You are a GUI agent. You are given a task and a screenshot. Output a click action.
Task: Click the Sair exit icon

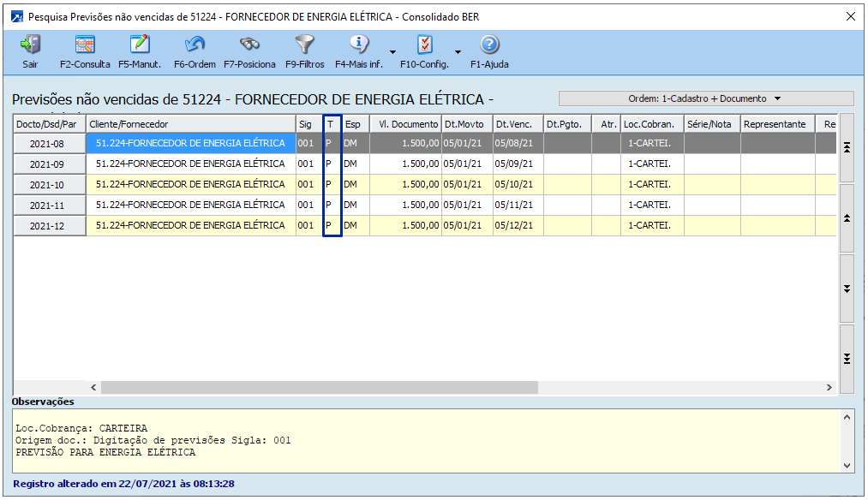pos(30,45)
